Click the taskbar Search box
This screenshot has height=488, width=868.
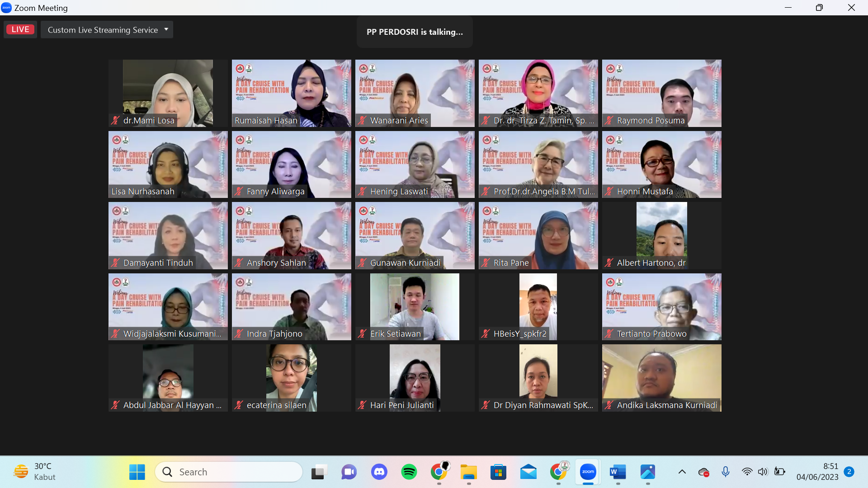(x=229, y=472)
